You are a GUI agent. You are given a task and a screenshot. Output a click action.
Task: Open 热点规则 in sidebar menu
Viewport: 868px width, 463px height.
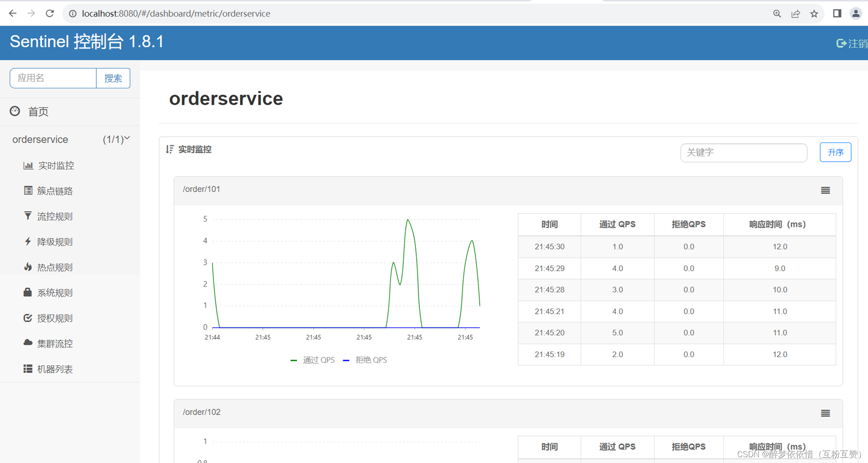pyautogui.click(x=55, y=267)
